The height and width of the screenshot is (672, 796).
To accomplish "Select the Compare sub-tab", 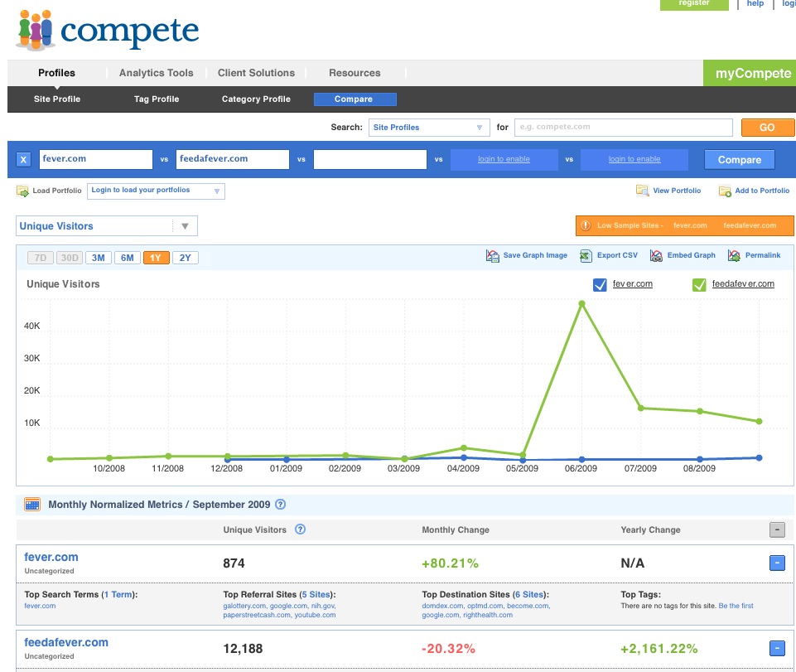I will [x=355, y=99].
